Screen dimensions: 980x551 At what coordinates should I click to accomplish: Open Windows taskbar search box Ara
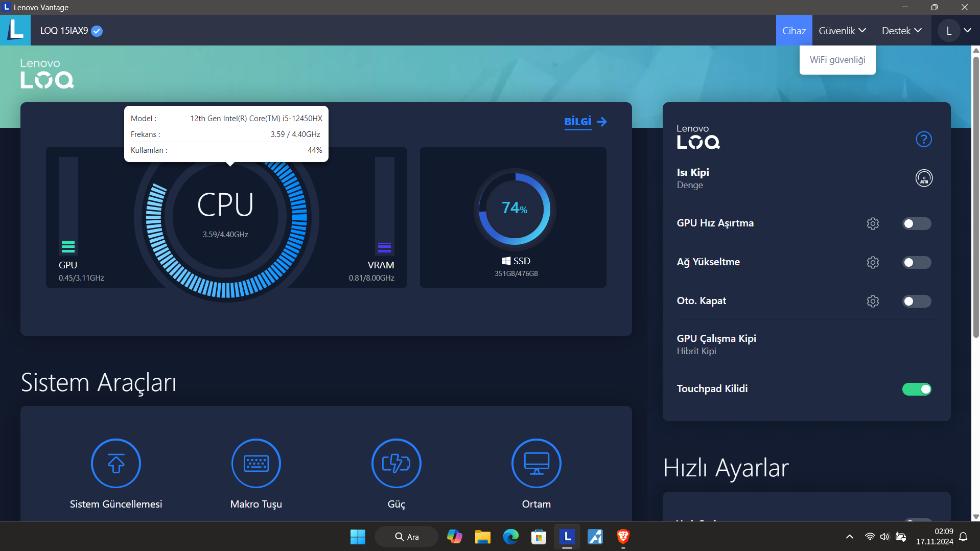point(407,537)
